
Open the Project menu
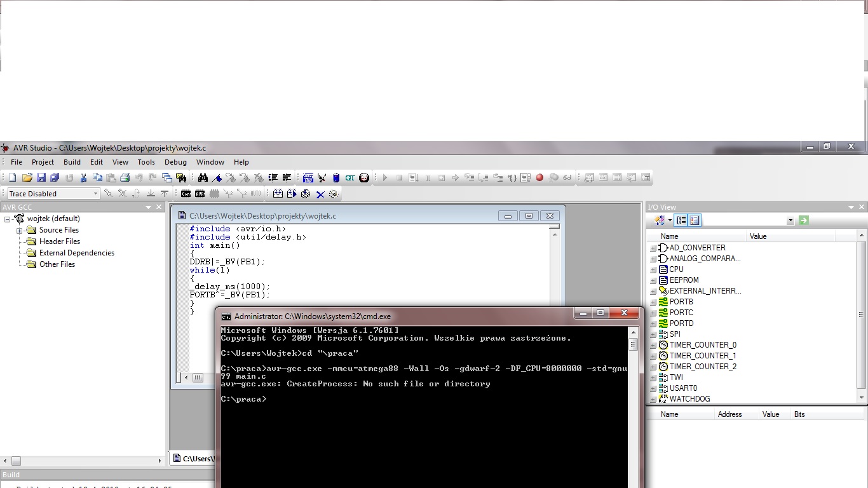43,162
